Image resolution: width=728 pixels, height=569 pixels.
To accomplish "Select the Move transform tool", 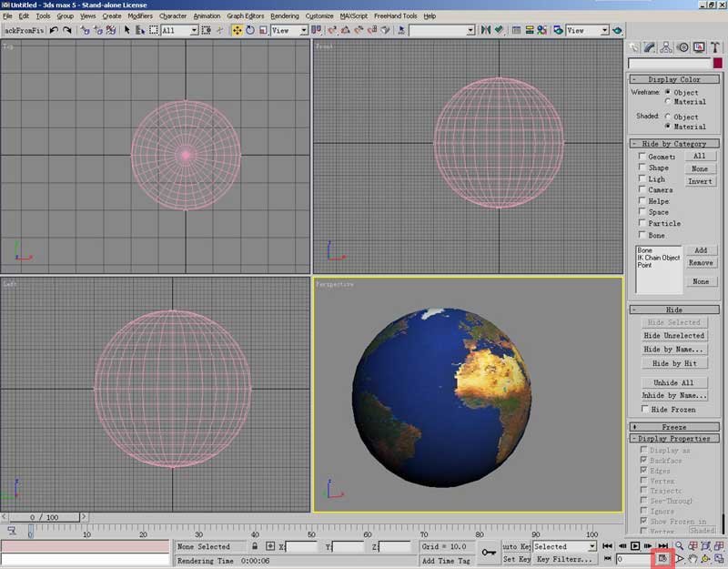I will tap(237, 30).
